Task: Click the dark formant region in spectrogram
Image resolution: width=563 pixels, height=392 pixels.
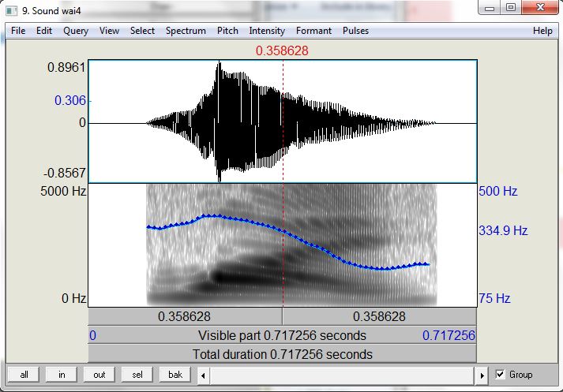Action: point(218,277)
